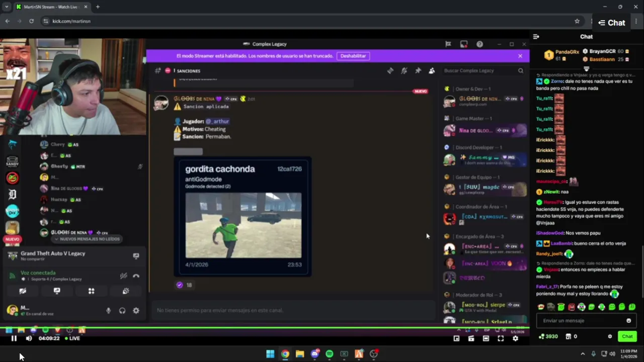Screen dimensions: 644x362
Task: Click the 'Buscar Complex Legacy' search field
Action: 483,71
